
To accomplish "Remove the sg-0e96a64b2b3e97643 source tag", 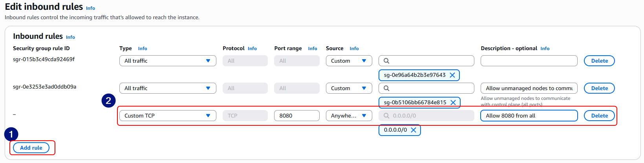I will pyautogui.click(x=452, y=75).
